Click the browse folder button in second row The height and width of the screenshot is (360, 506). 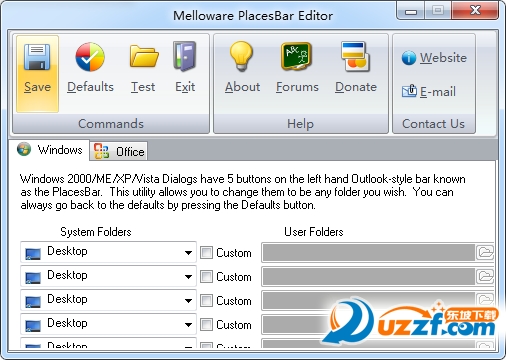[485, 276]
